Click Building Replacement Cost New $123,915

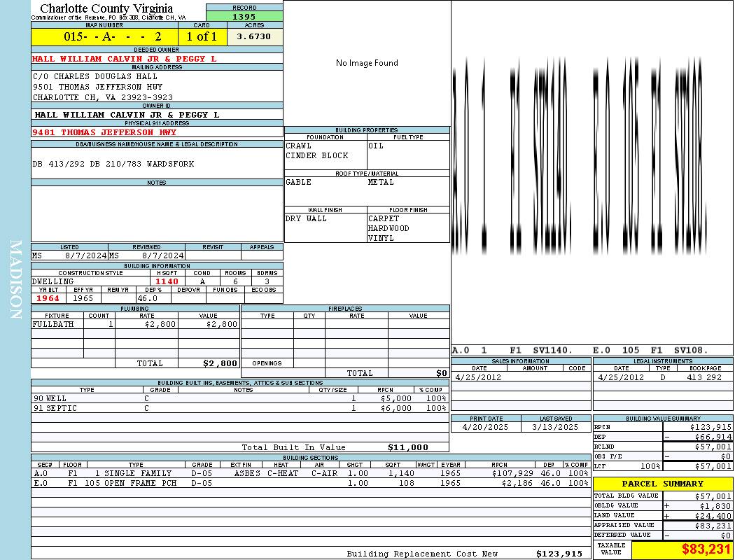coord(559,554)
